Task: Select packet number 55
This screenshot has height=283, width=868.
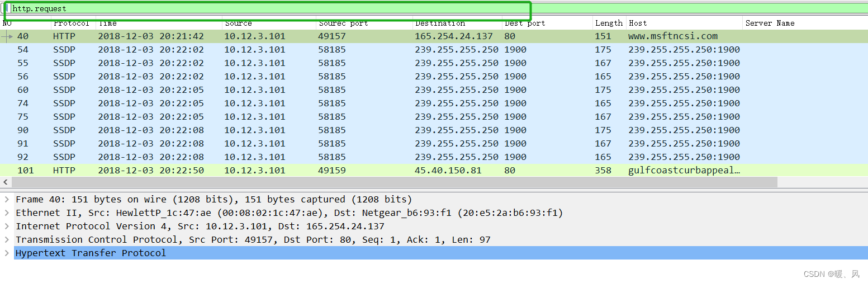Action: coord(434,63)
